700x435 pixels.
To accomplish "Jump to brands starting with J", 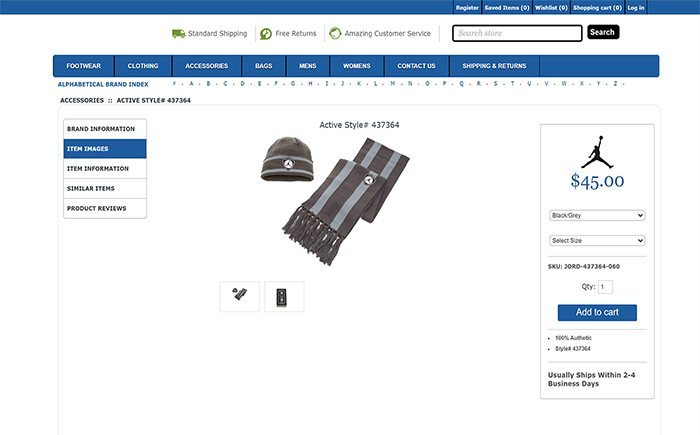I will point(342,84).
